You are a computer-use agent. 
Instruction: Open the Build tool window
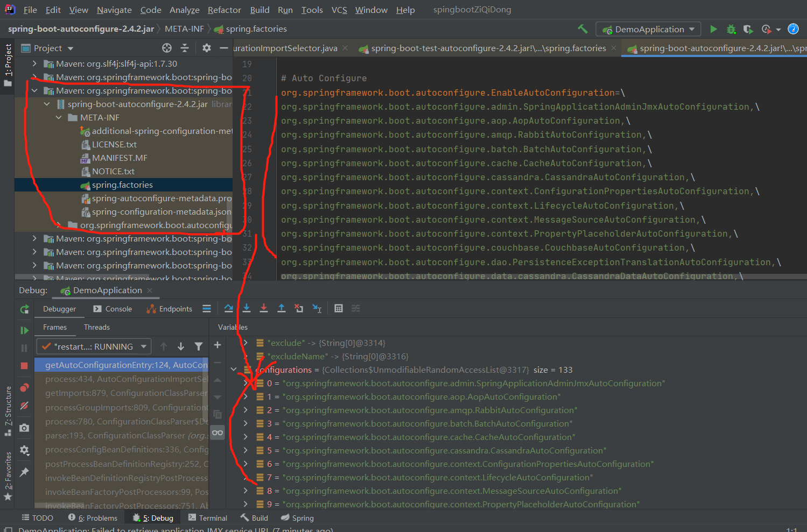[x=254, y=517]
